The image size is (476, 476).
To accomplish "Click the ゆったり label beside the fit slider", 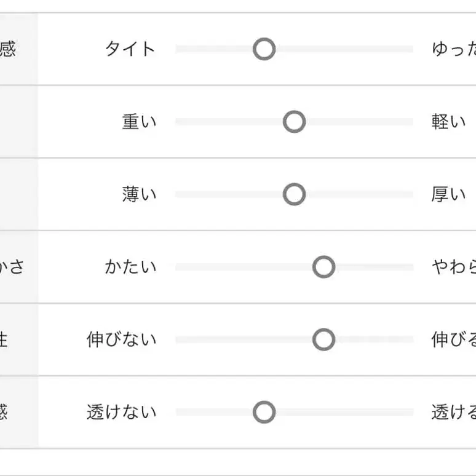I will [454, 49].
